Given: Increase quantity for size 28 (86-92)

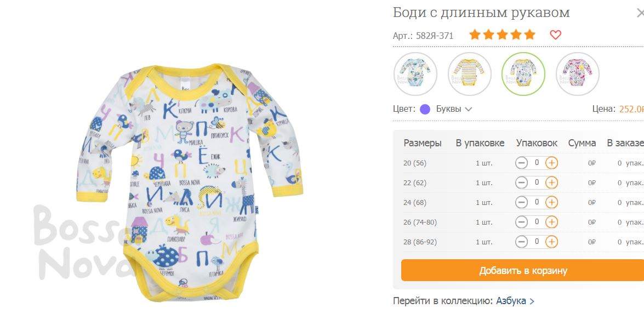Looking at the screenshot, I should click(x=551, y=242).
